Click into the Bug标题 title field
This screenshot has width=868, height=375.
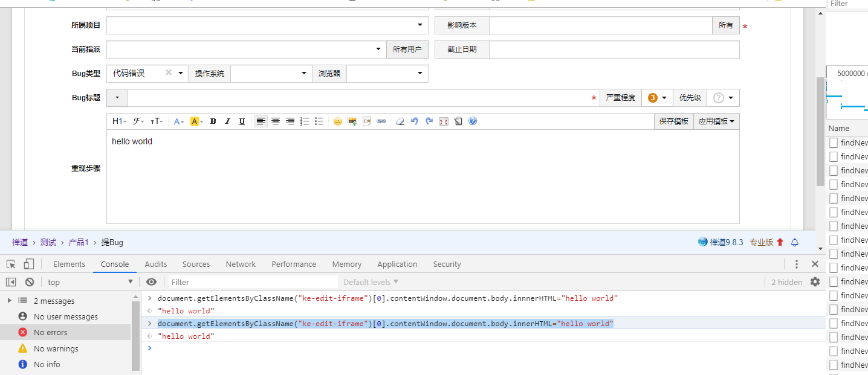point(363,98)
